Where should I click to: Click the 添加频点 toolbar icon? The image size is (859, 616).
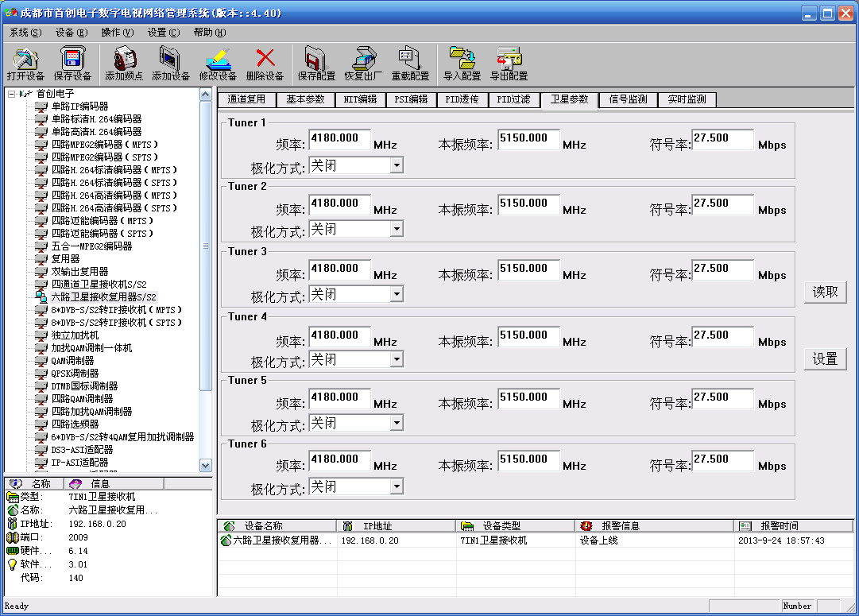click(124, 59)
